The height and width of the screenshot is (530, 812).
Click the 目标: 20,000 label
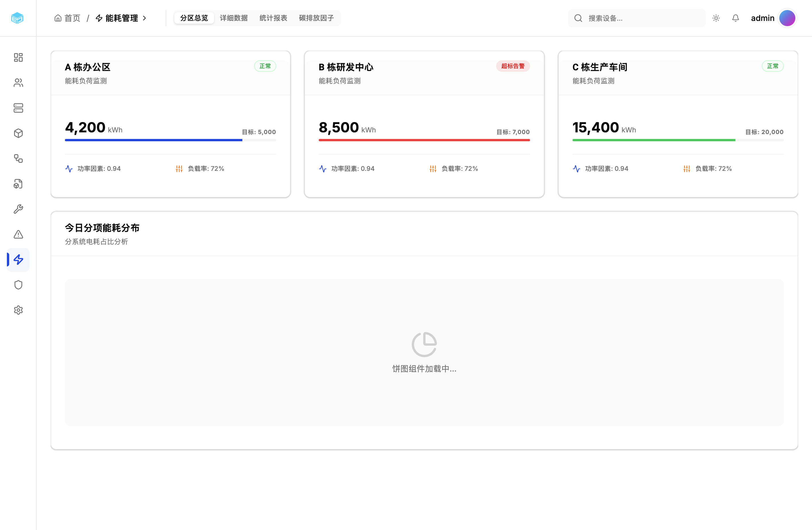764,132
